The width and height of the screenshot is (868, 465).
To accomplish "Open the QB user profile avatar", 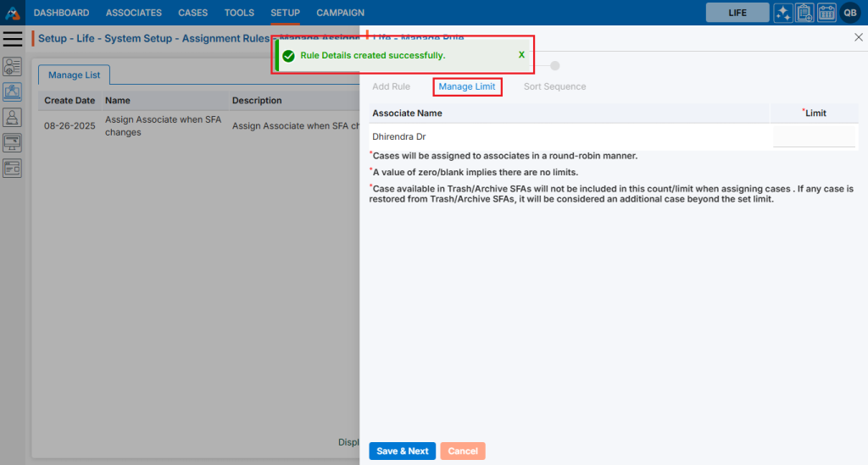I will 850,13.
